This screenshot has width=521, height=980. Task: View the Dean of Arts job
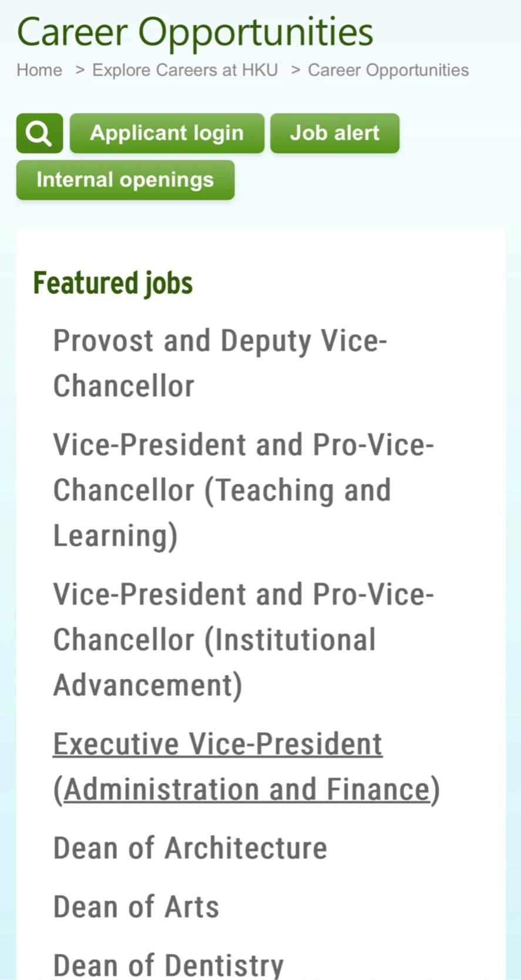(x=136, y=907)
